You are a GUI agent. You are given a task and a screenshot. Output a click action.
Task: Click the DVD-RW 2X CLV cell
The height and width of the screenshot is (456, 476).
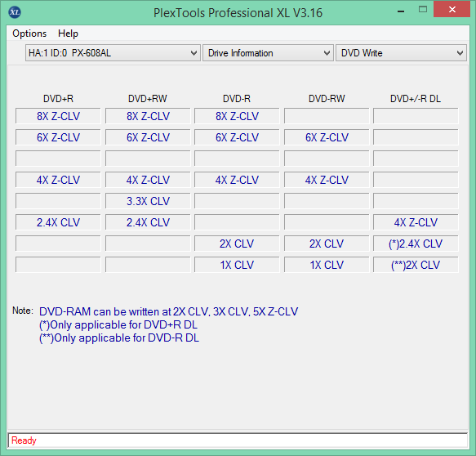pos(327,244)
